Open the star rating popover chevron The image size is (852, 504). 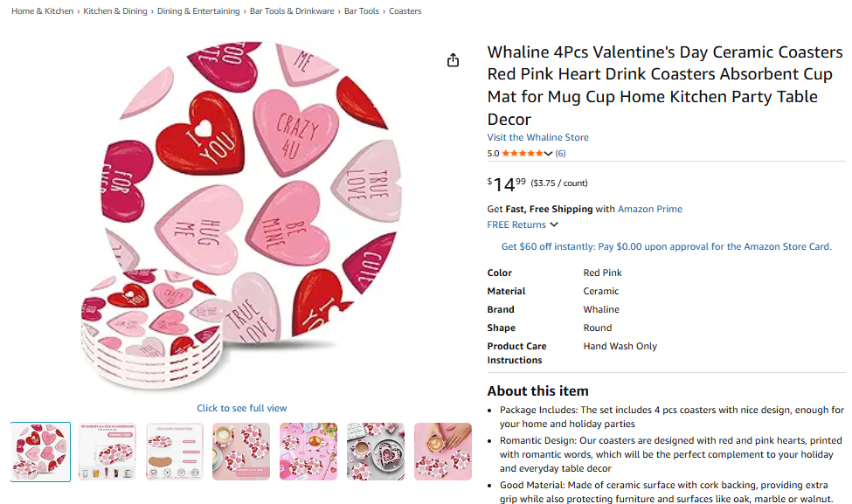(549, 154)
